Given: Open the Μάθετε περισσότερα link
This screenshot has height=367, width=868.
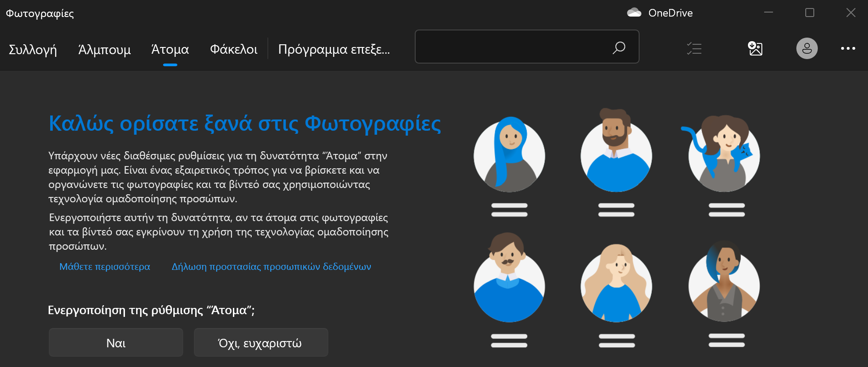Looking at the screenshot, I should click(x=105, y=267).
